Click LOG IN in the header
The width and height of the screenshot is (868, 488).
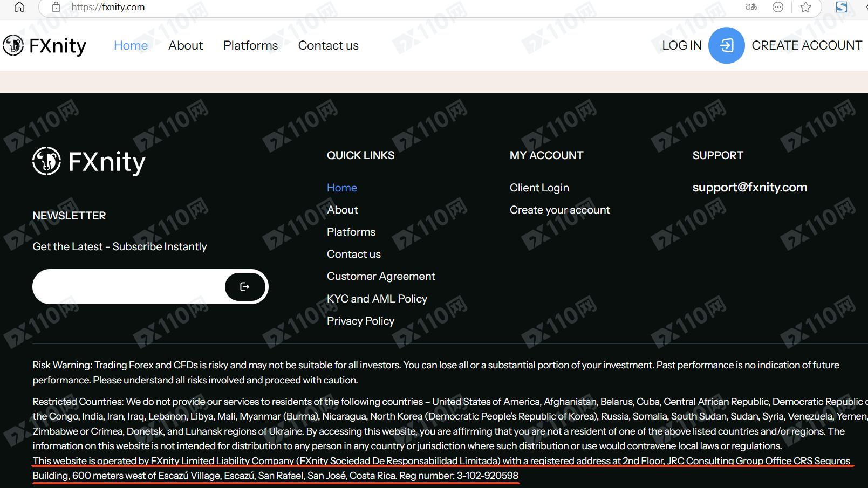click(x=682, y=45)
